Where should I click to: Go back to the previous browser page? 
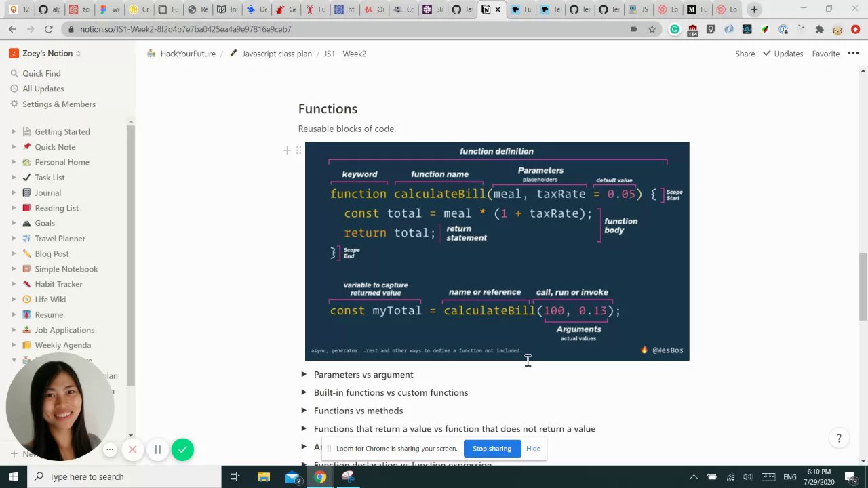[12, 29]
